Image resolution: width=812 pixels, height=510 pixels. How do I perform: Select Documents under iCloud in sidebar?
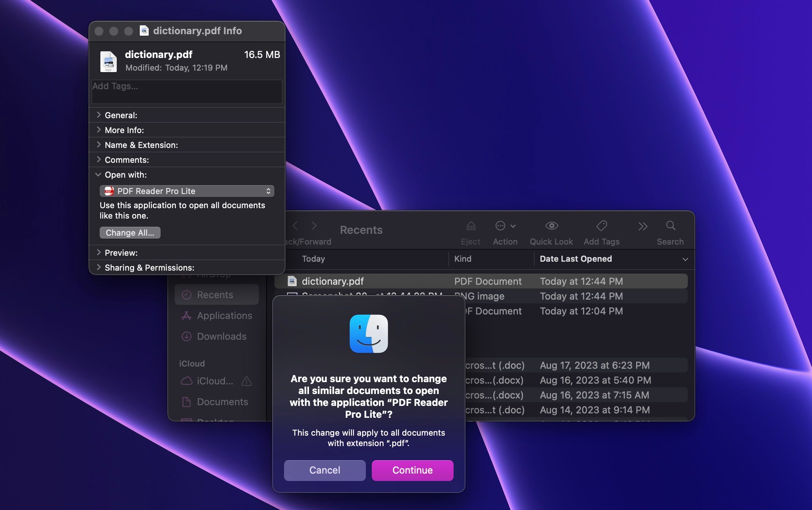222,402
